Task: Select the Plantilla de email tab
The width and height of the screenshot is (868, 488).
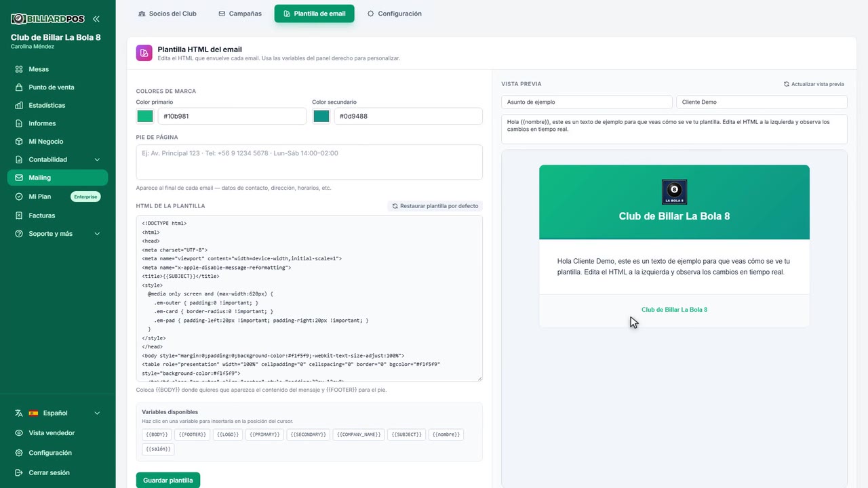Action: (x=315, y=14)
